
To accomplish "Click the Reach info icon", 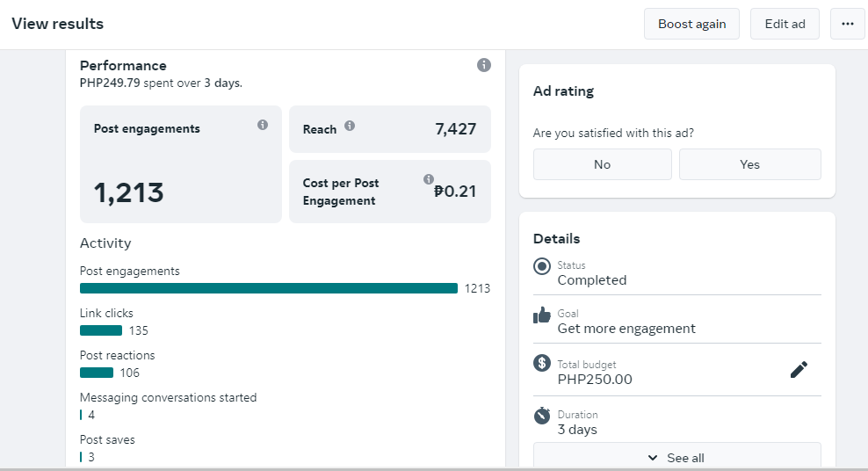I will [350, 126].
